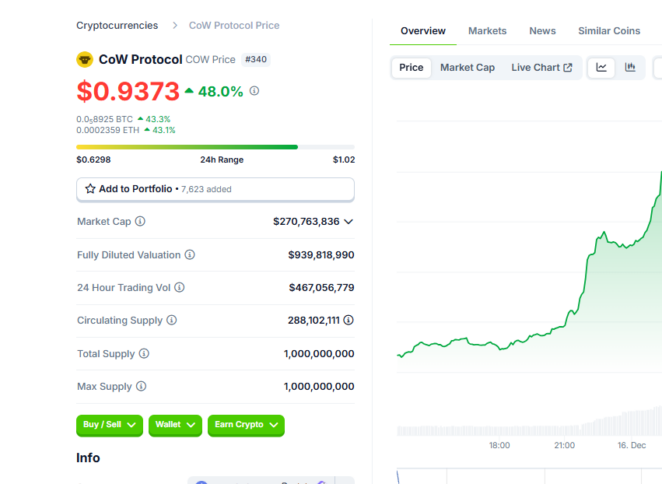
Task: Select Market Cap chart mode
Action: pos(467,68)
